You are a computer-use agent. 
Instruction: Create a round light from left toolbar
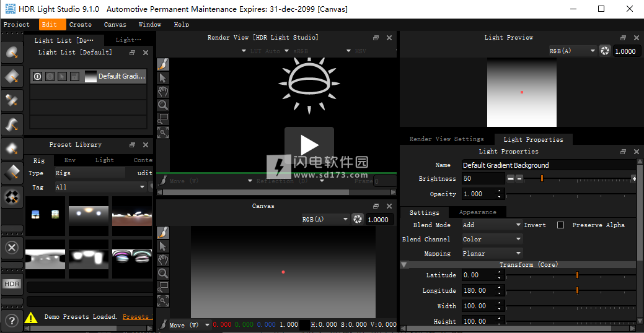[12, 52]
